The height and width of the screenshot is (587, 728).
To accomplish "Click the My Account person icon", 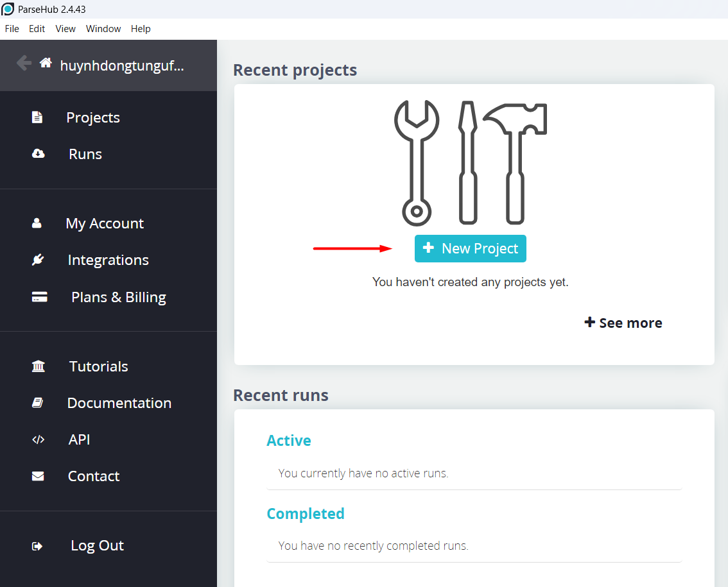I will tap(37, 223).
